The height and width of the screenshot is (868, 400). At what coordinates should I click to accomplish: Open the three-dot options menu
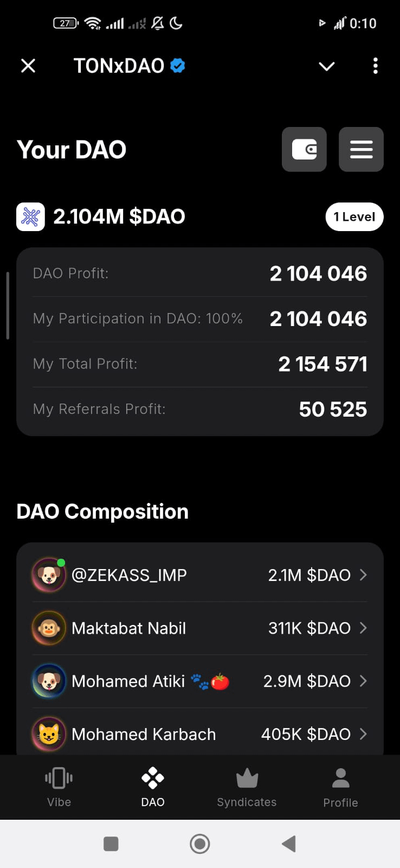point(375,66)
